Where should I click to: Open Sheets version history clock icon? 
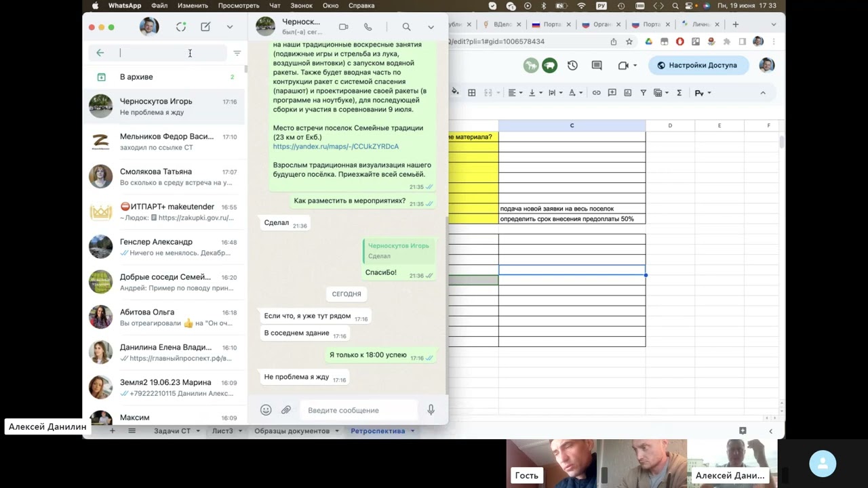[x=572, y=66]
